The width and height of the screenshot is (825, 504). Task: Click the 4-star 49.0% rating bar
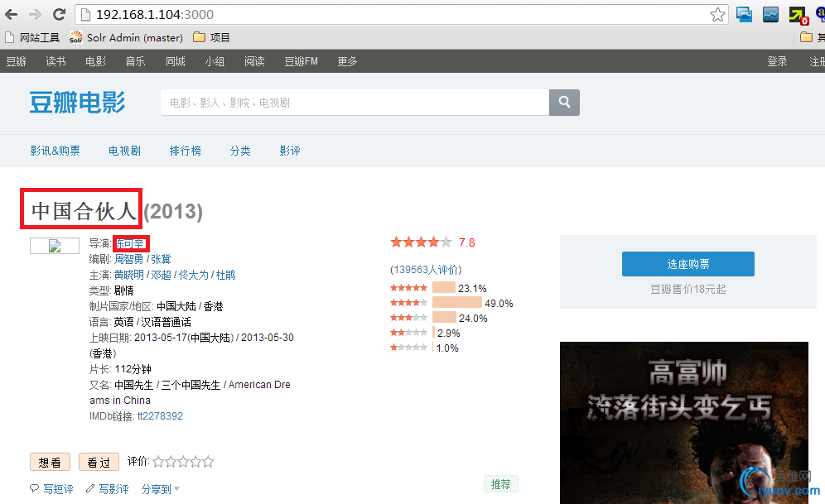coord(457,302)
